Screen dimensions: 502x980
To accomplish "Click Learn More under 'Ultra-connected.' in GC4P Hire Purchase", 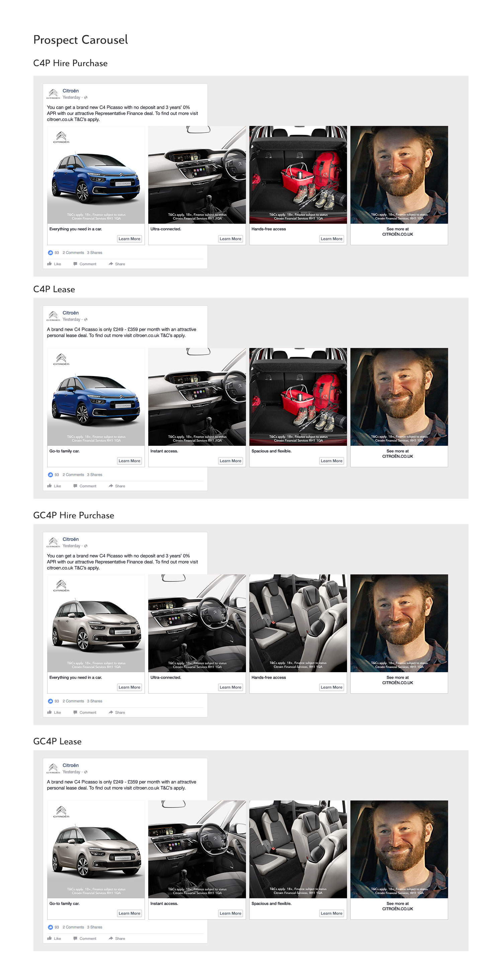I will [x=230, y=688].
